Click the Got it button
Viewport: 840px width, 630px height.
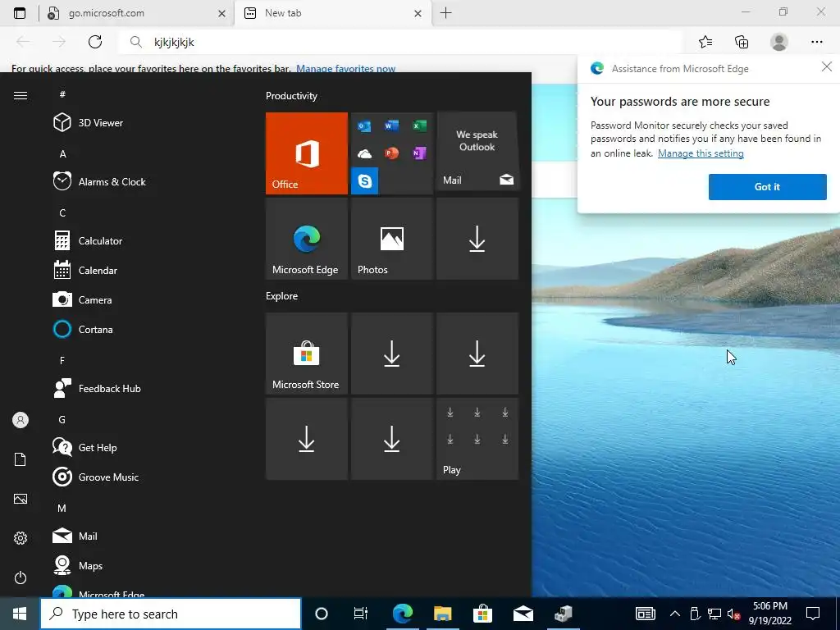tap(767, 187)
